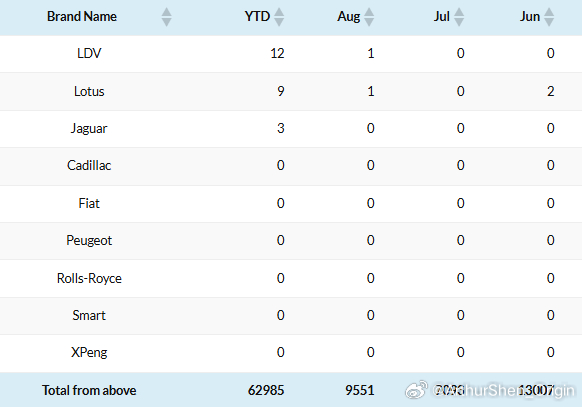Click the Weibo logo watermark
The height and width of the screenshot is (407, 582).
point(416,389)
